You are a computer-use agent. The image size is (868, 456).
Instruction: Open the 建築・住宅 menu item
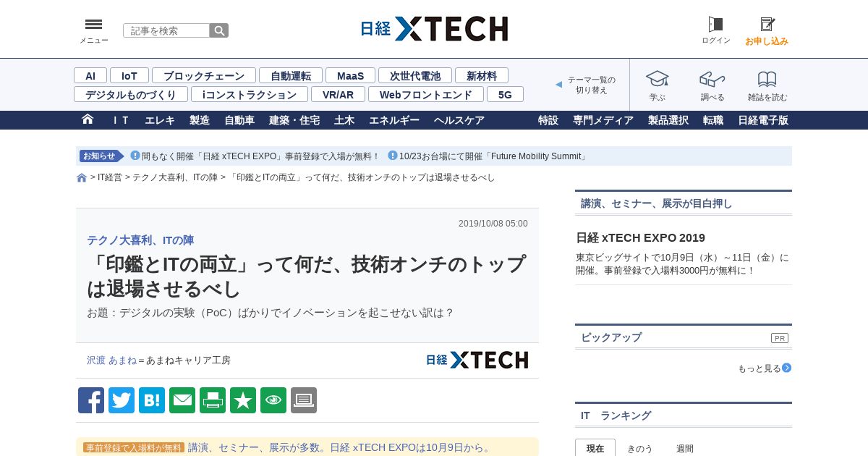pyautogui.click(x=294, y=120)
